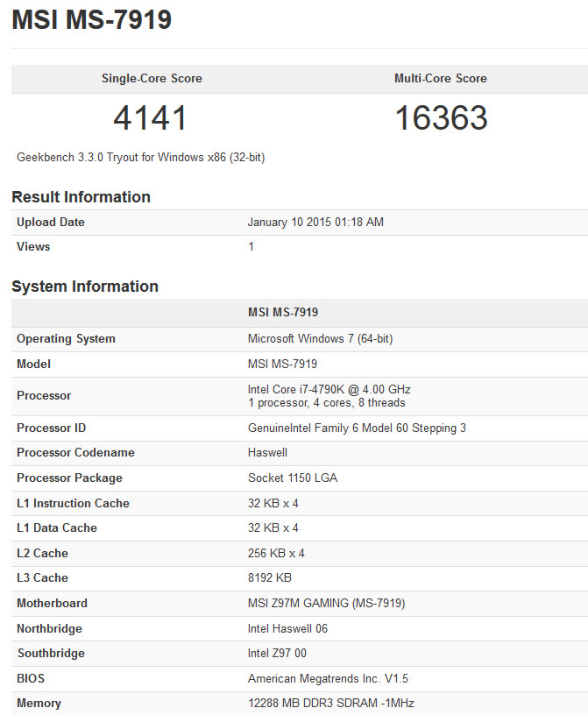Click 12288 MB DDR3 SDRAM -1MHz value
The height and width of the screenshot is (715, 588).
coord(330,703)
